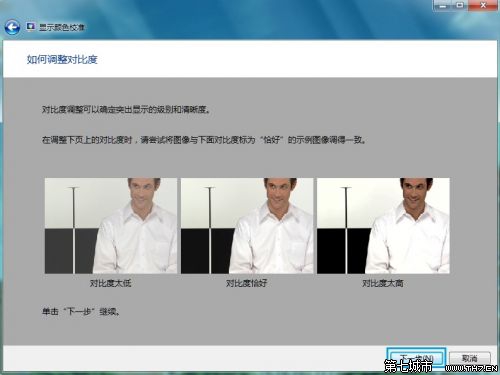
Task: Go back with the blue arrow button
Action: (x=12, y=27)
